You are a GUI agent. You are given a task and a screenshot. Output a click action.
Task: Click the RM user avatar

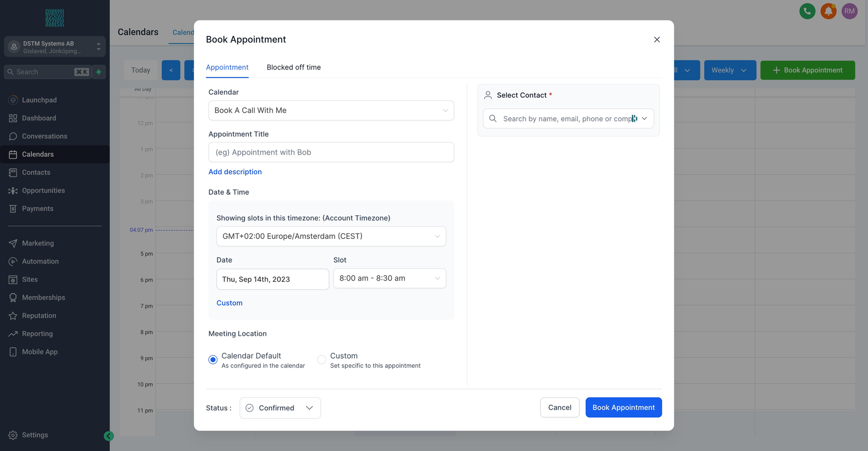(x=850, y=11)
